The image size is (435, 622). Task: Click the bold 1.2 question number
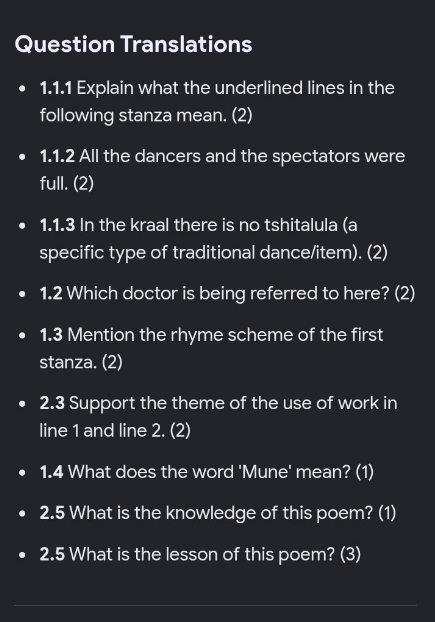click(51, 294)
